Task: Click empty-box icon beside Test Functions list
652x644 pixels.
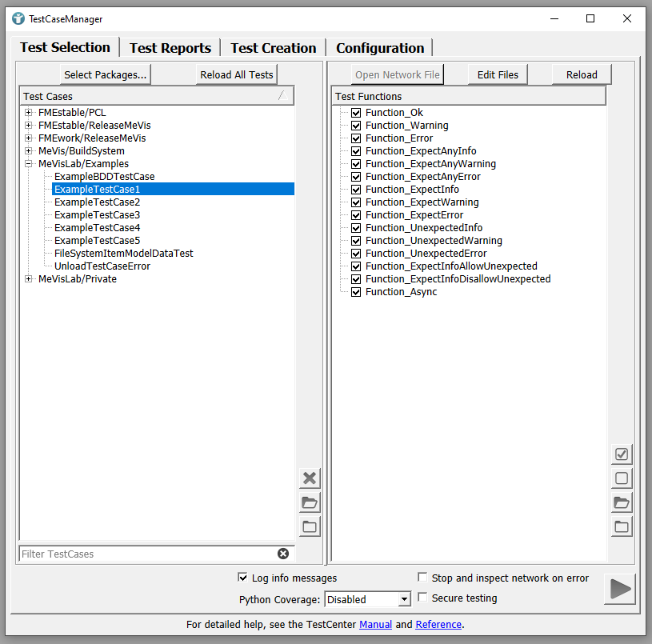Action: 622,478
